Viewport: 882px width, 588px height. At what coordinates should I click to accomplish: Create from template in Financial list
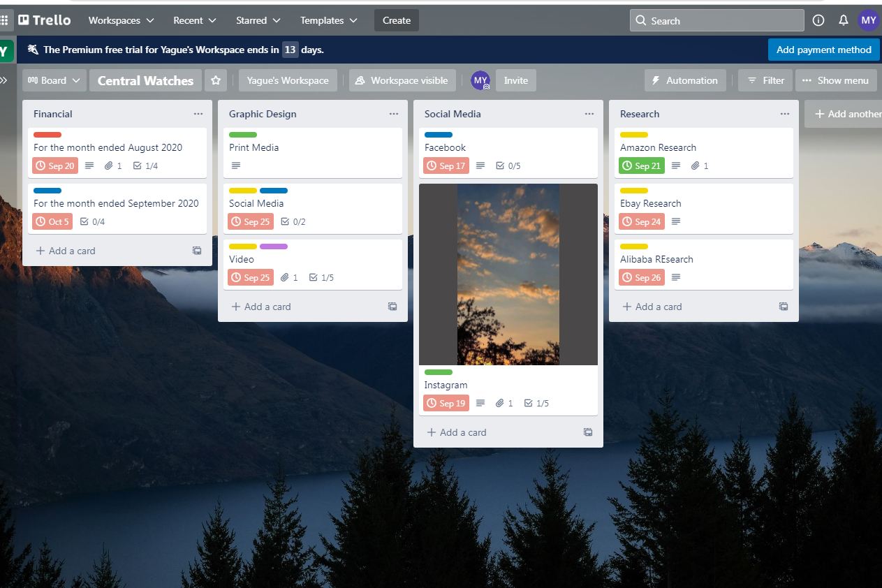coord(197,251)
